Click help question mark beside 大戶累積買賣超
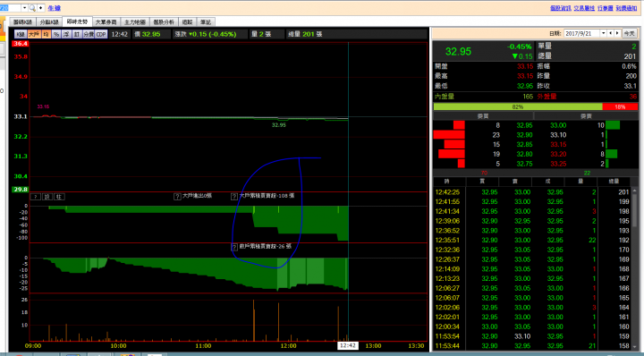 (x=234, y=197)
